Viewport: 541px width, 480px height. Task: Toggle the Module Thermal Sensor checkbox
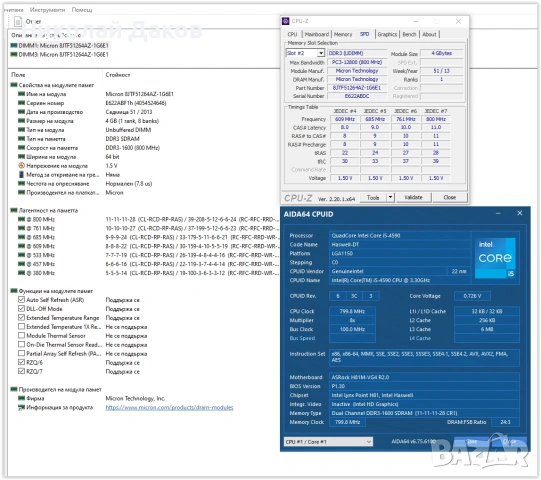point(21,335)
